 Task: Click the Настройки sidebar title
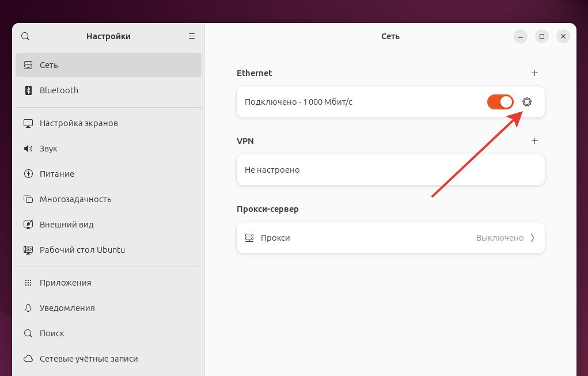[108, 36]
